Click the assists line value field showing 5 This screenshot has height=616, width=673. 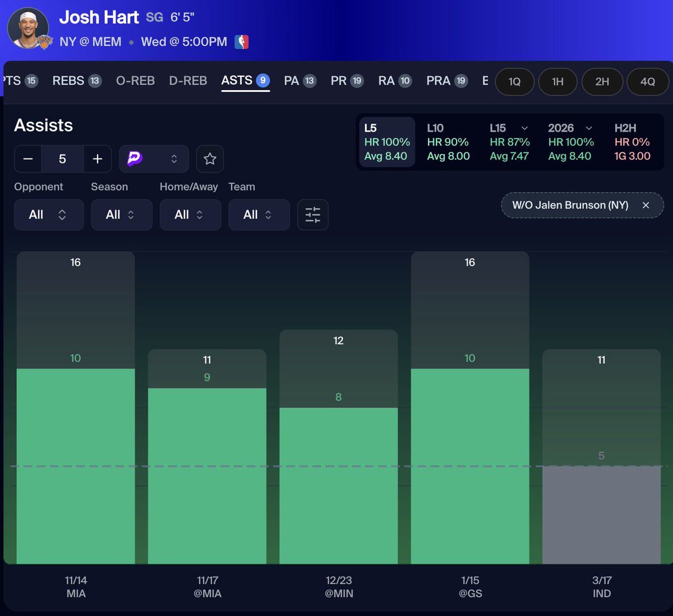point(62,159)
